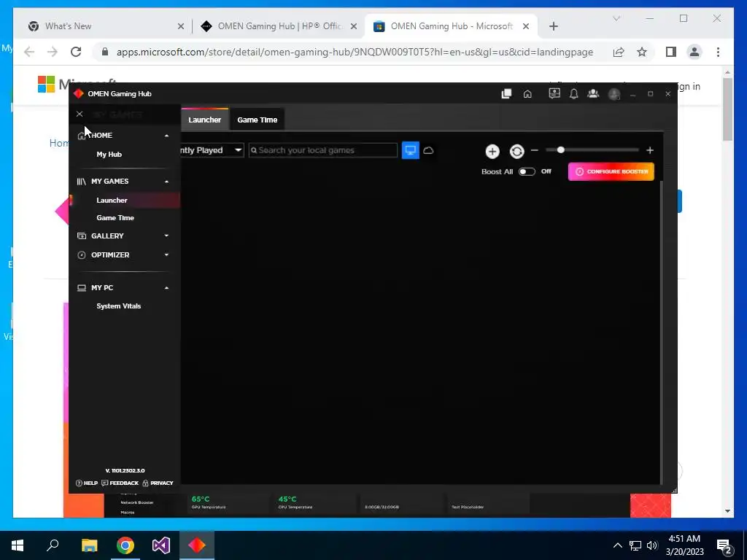Select the local games monitor icon
Image resolution: width=747 pixels, height=560 pixels.
click(x=410, y=150)
